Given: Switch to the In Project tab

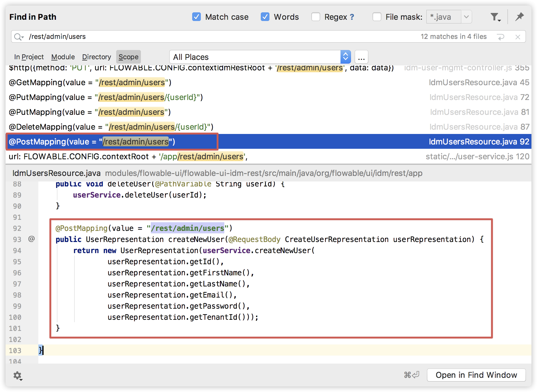Looking at the screenshot, I should click(x=29, y=57).
